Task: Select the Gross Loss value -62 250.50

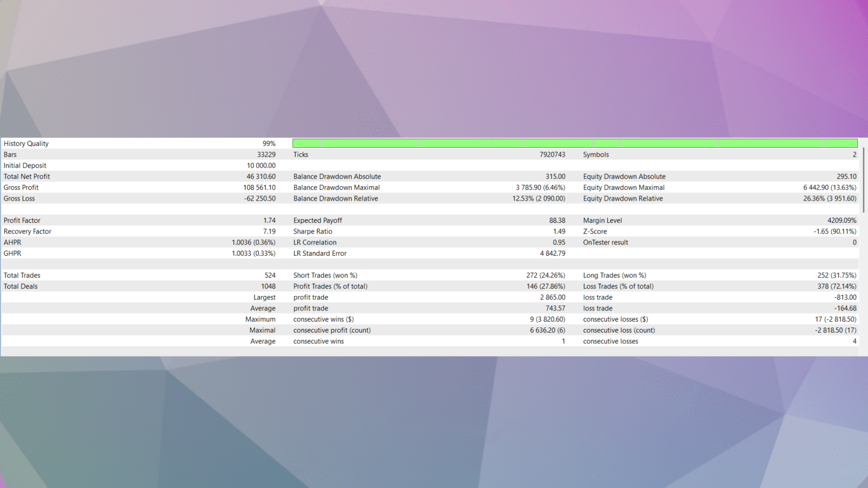Action: (259, 198)
